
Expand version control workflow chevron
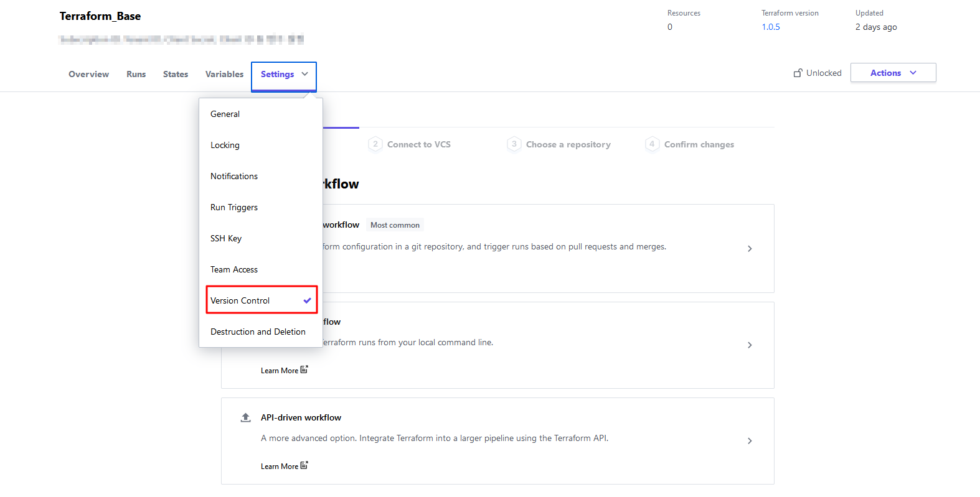[750, 248]
